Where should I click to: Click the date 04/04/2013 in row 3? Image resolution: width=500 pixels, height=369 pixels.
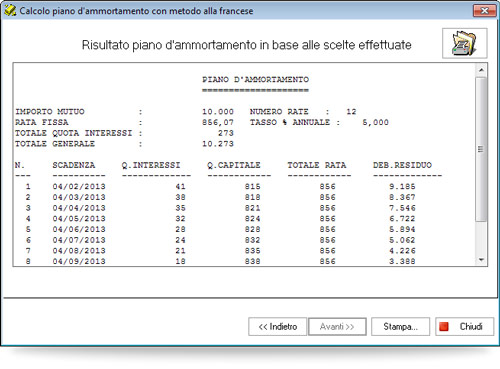tap(79, 208)
